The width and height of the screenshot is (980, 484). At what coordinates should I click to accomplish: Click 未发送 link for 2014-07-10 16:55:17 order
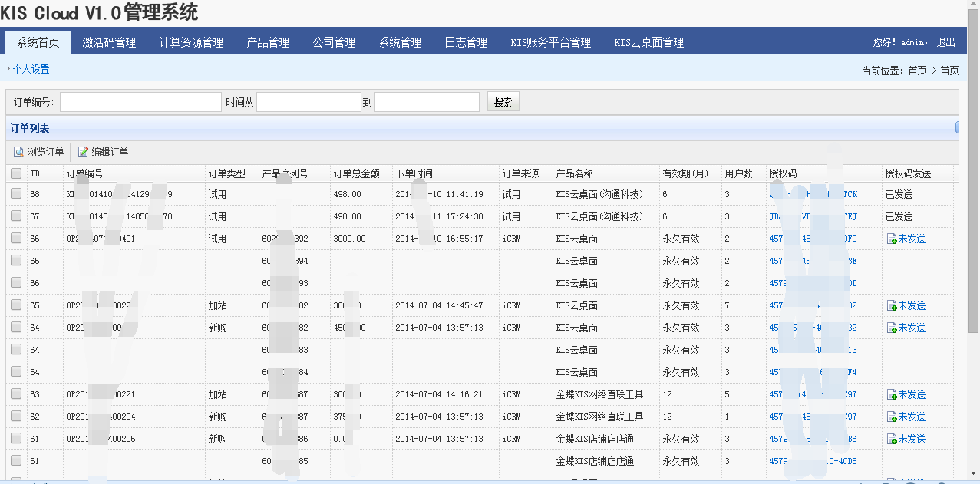912,239
